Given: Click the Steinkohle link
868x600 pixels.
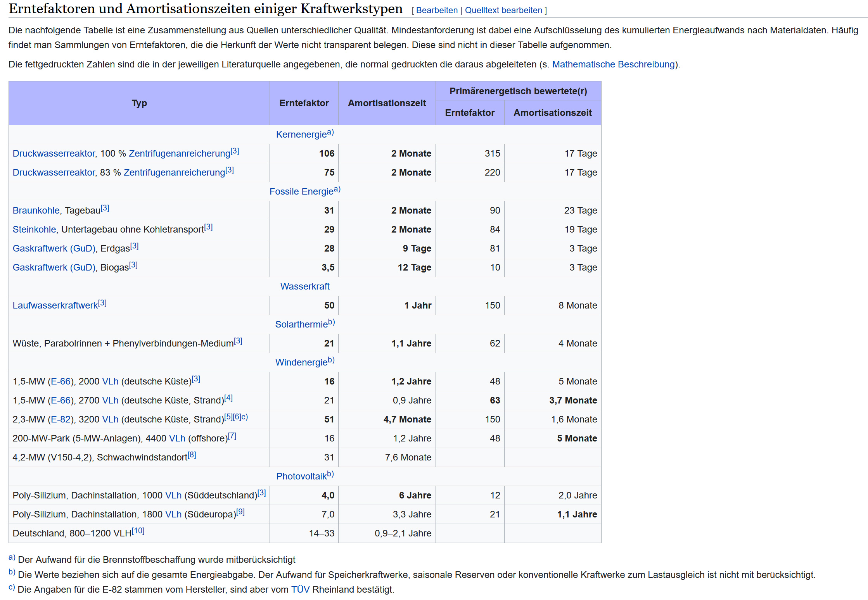Looking at the screenshot, I should click(x=34, y=229).
